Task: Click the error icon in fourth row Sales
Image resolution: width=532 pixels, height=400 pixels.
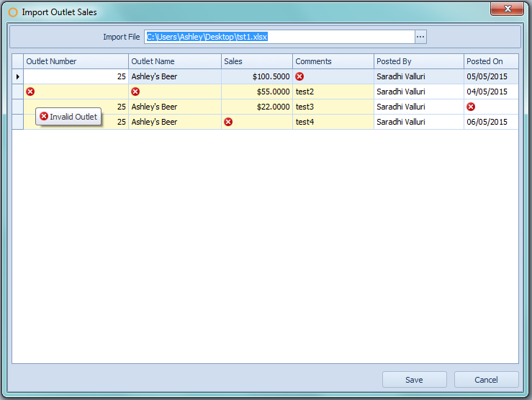Action: pyautogui.click(x=228, y=122)
